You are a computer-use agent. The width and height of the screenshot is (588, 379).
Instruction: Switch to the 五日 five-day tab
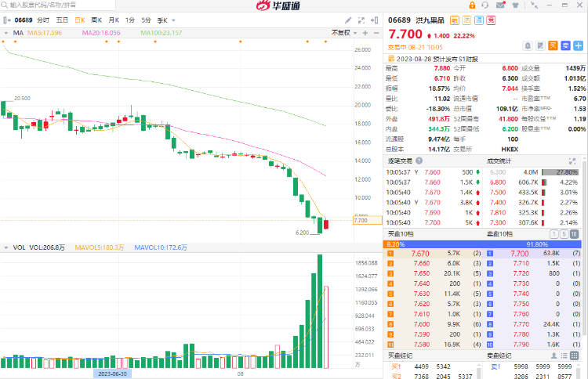click(62, 20)
